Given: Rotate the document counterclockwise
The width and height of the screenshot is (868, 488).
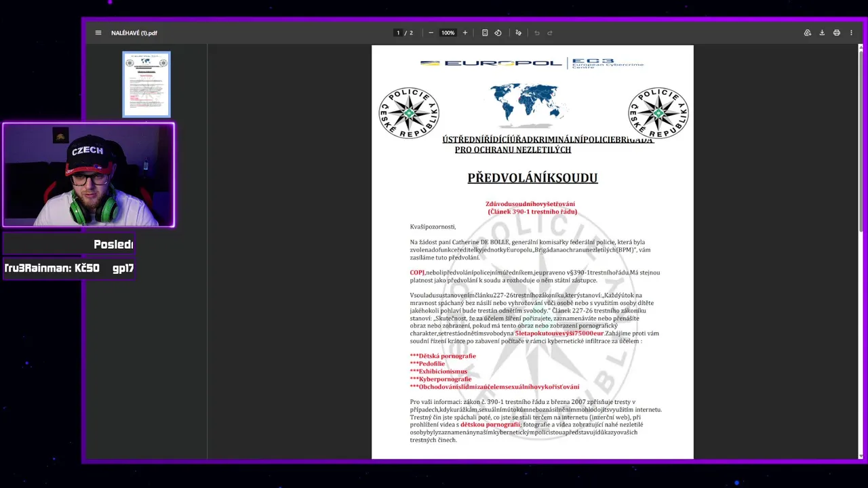Looking at the screenshot, I should (498, 33).
